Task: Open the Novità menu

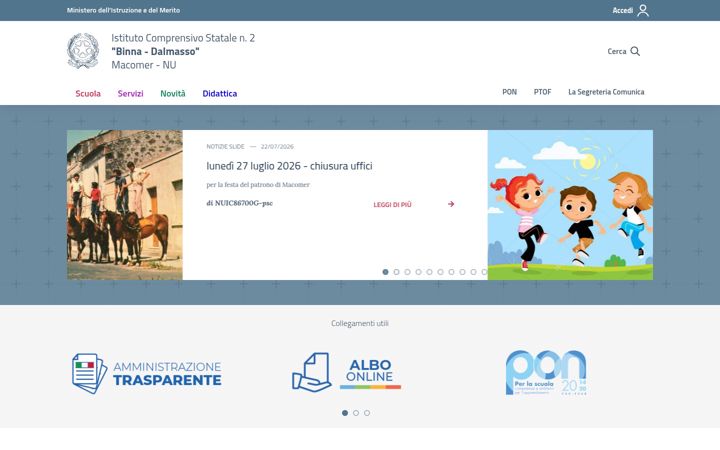Action: 173,94
